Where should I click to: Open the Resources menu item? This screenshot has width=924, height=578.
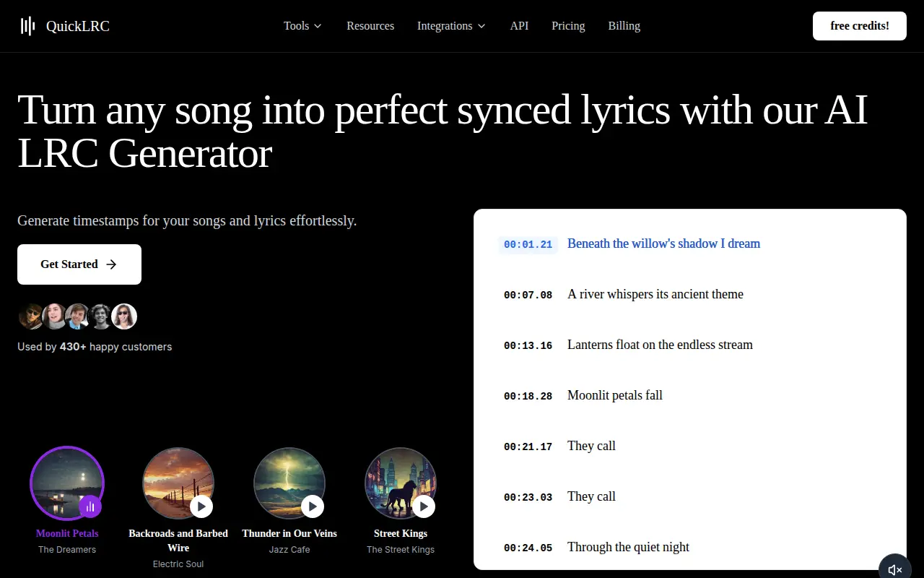[370, 26]
